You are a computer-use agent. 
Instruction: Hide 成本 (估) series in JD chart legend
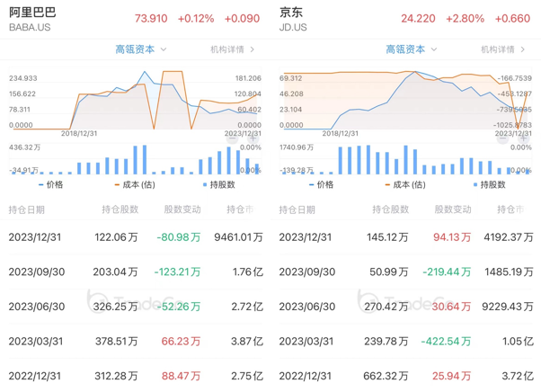point(405,184)
